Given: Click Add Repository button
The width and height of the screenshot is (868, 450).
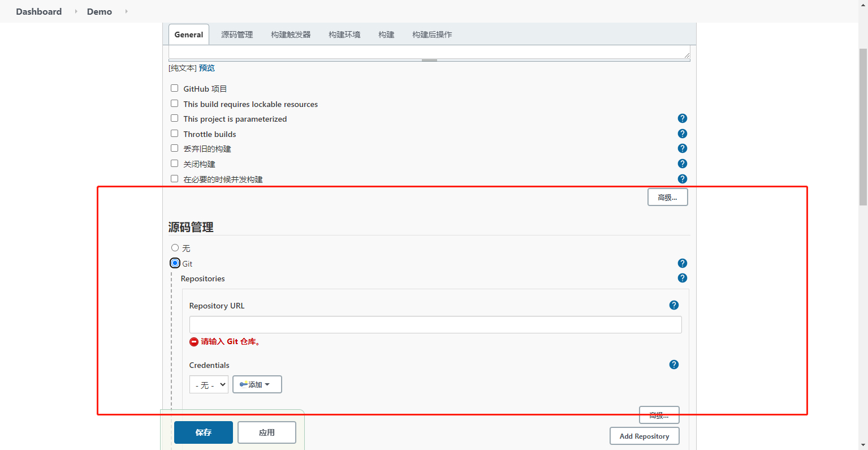Looking at the screenshot, I should pyautogui.click(x=645, y=436).
